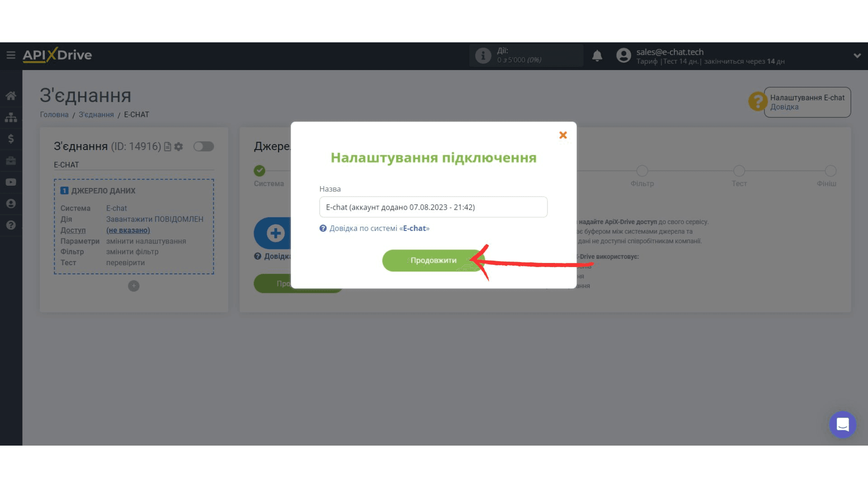Select the Система completed step marker

tap(259, 170)
